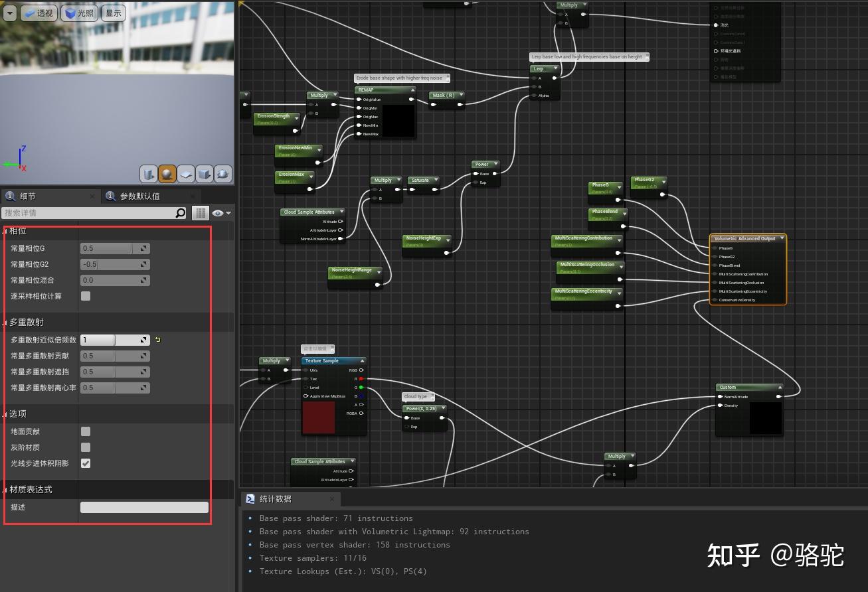Click the search magnifier in the details panel

pyautogui.click(x=180, y=212)
